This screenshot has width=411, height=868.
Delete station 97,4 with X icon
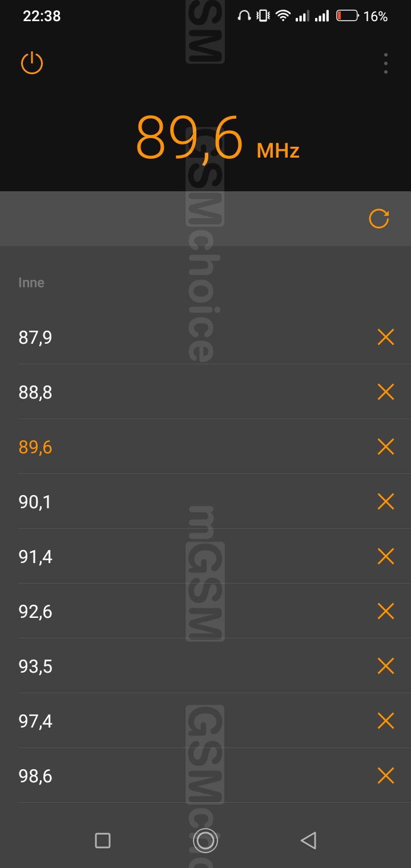[386, 721]
